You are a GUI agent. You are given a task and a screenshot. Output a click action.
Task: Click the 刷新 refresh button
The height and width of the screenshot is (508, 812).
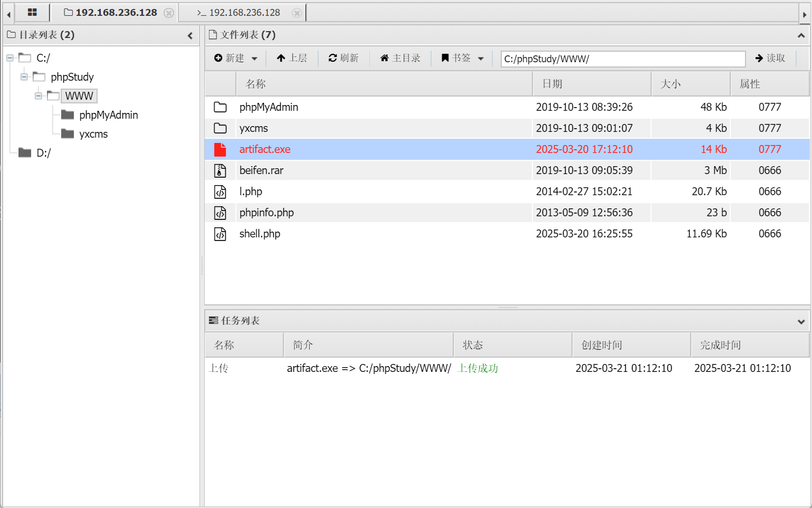(343, 58)
